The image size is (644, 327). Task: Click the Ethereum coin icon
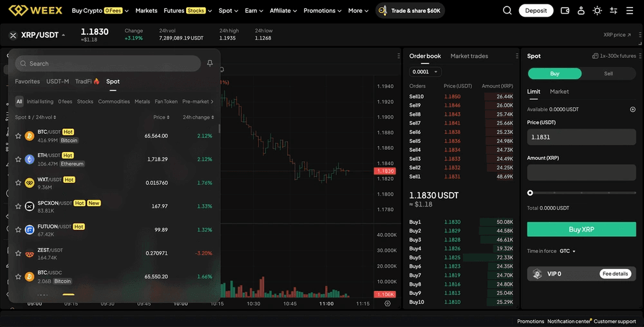[x=30, y=159]
